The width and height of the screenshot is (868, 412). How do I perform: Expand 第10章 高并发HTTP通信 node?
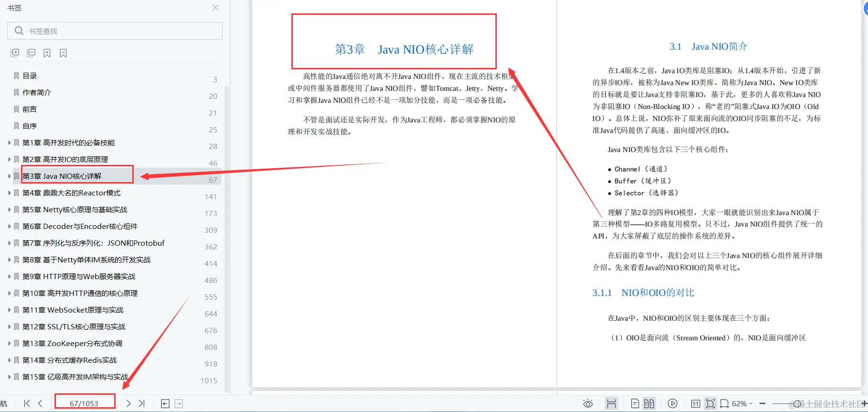[x=9, y=293]
